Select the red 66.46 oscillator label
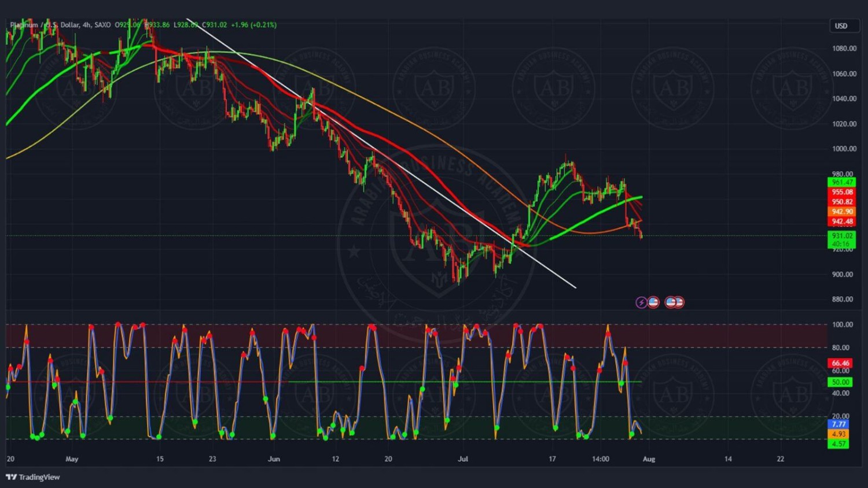This screenshot has height=488, width=868. pos(840,363)
